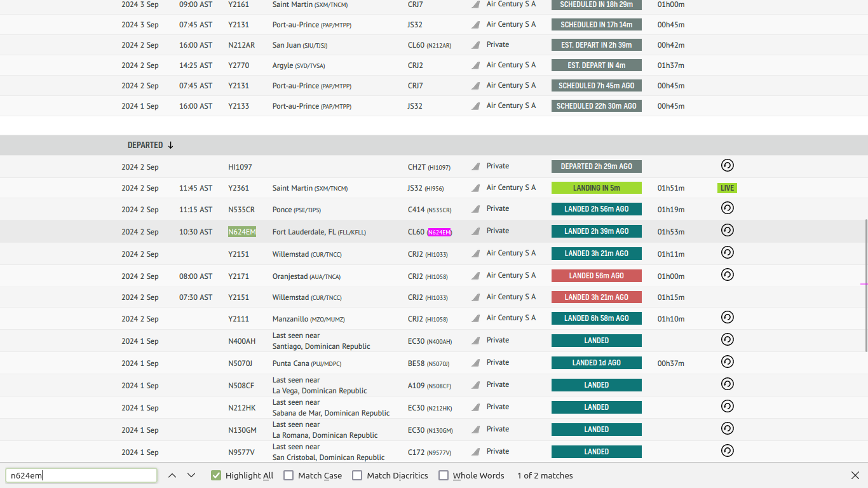Enable Match Case option

288,475
